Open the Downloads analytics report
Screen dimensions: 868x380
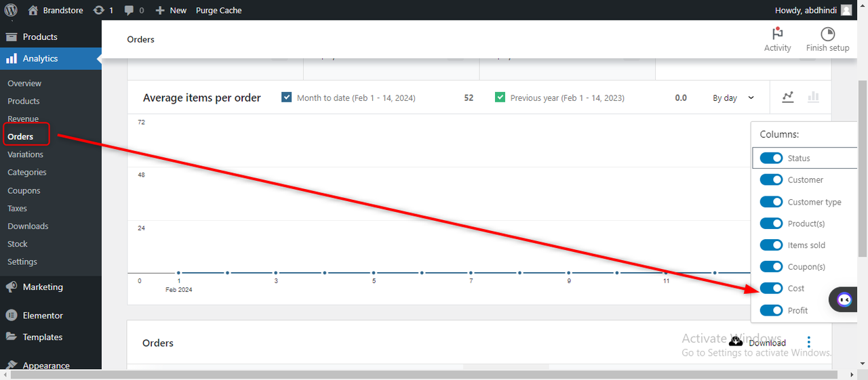[x=28, y=226]
